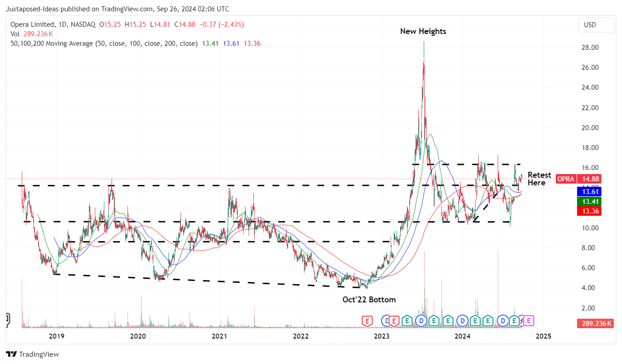Image resolution: width=622 pixels, height=364 pixels.
Task: Open the USD currency selector
Action: [596, 25]
